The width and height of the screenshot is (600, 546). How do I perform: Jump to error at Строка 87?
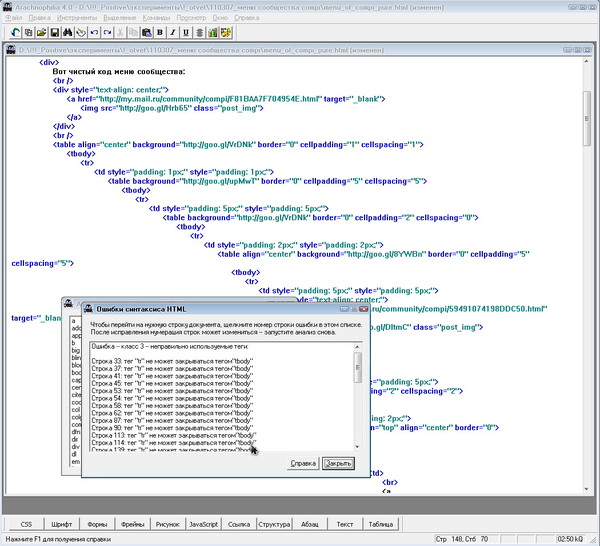point(172,421)
